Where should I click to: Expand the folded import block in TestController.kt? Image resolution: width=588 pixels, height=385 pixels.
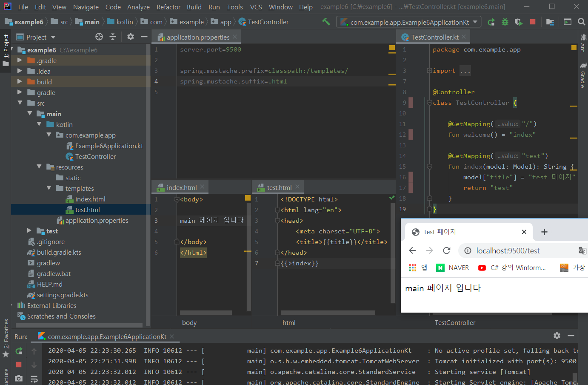[429, 71]
